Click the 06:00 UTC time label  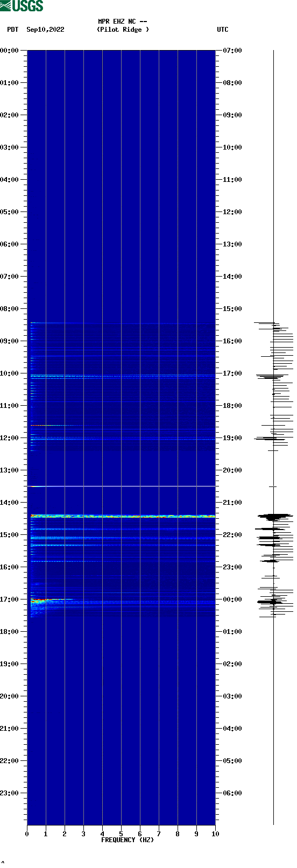[232, 793]
